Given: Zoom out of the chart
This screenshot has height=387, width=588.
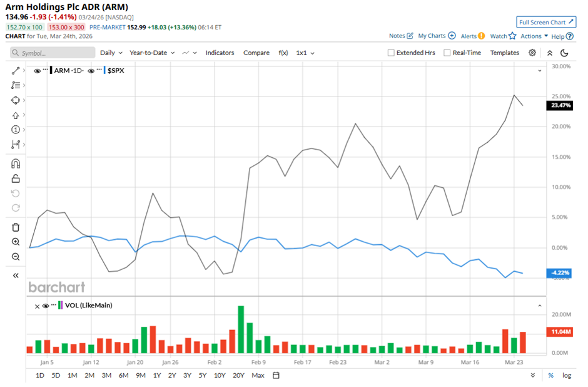Looking at the screenshot, I should point(16,257).
